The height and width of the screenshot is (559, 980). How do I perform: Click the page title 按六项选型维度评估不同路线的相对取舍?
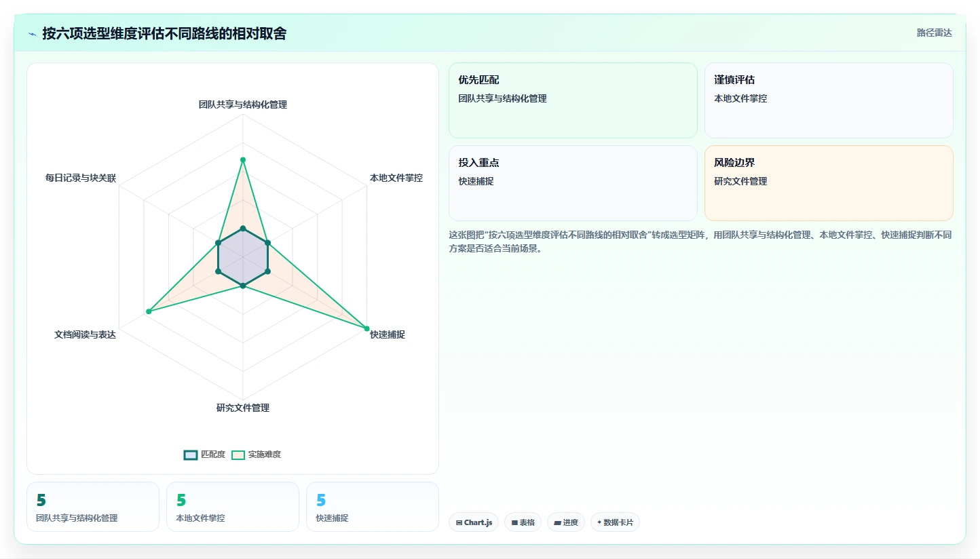(164, 33)
